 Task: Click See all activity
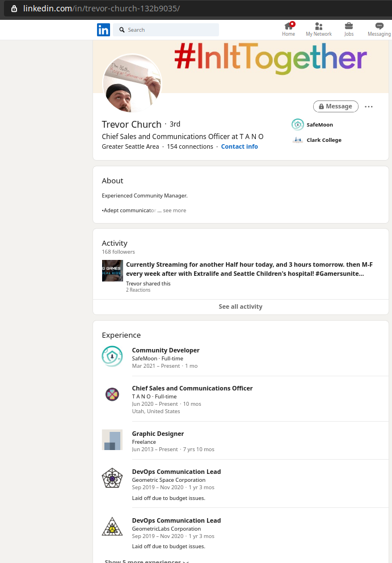click(x=241, y=306)
